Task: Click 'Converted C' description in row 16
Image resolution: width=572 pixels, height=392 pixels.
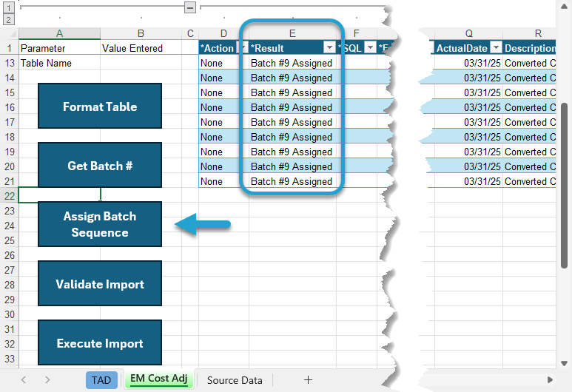Action: point(530,107)
